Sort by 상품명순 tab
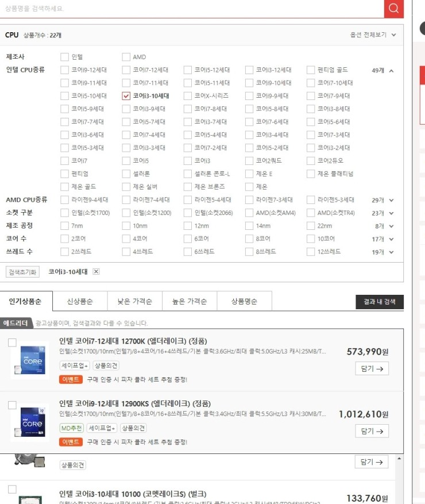Image resolution: width=425 pixels, height=504 pixels. click(x=245, y=301)
